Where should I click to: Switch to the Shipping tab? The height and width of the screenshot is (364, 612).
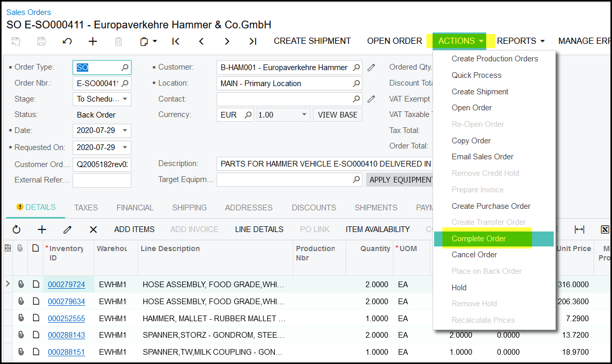189,208
